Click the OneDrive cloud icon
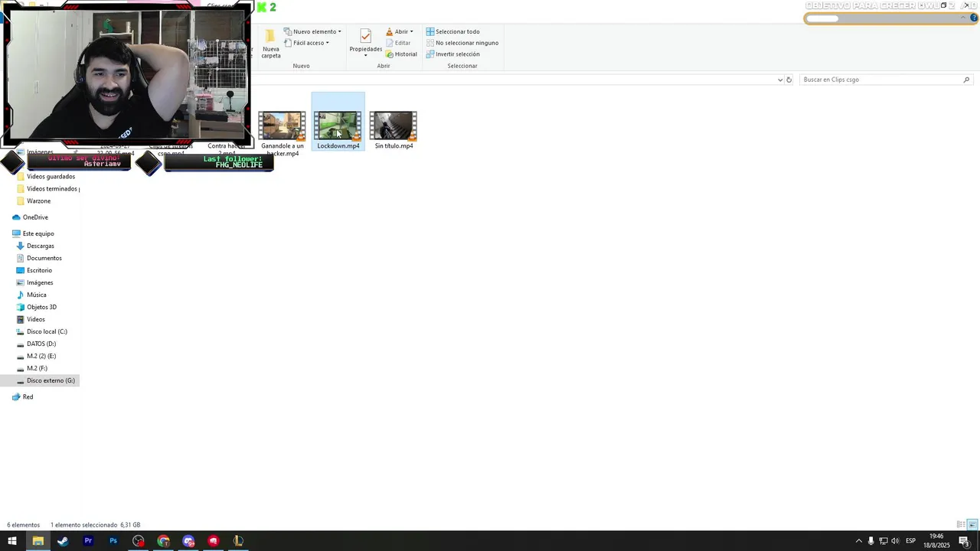This screenshot has width=980, height=551. (16, 217)
